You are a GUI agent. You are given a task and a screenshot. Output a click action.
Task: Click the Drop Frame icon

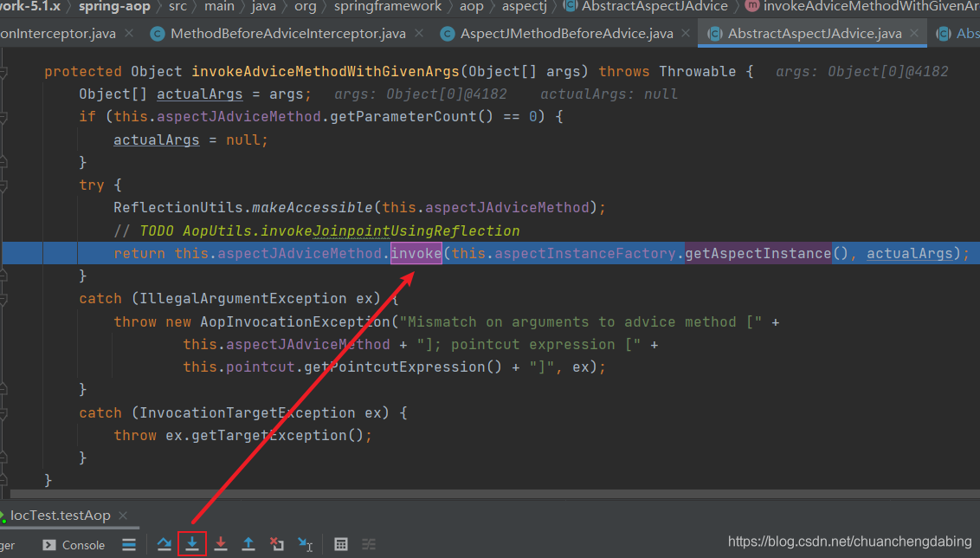[276, 544]
